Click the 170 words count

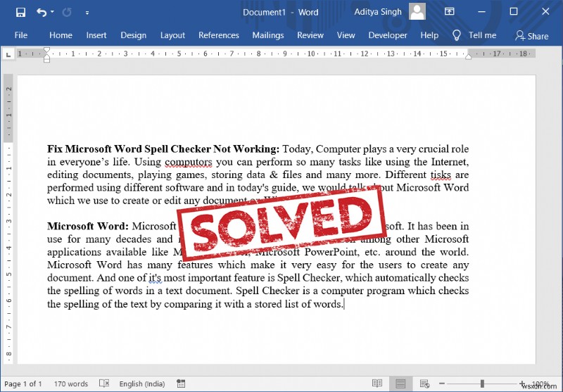point(71,384)
